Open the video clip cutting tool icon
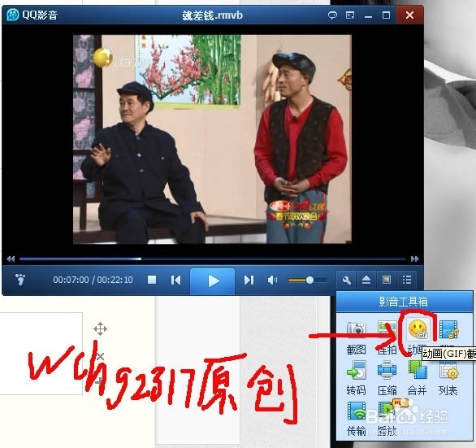476x448 pixels. click(x=448, y=329)
